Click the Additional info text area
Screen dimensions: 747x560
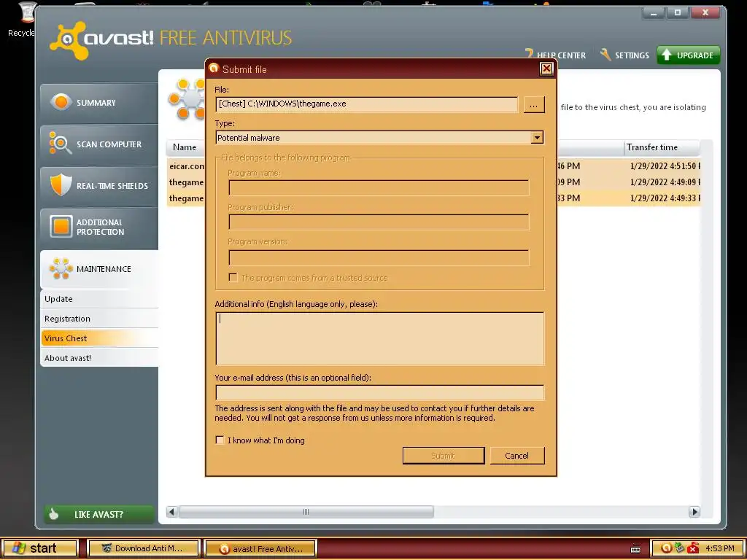[379, 338]
